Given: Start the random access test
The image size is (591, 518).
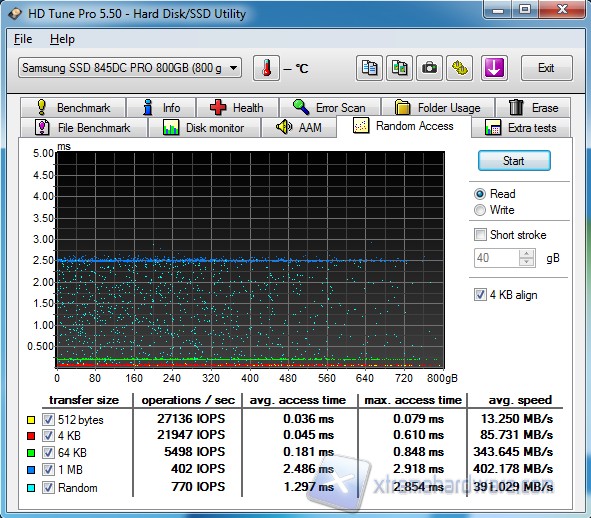Looking at the screenshot, I should tap(514, 161).
